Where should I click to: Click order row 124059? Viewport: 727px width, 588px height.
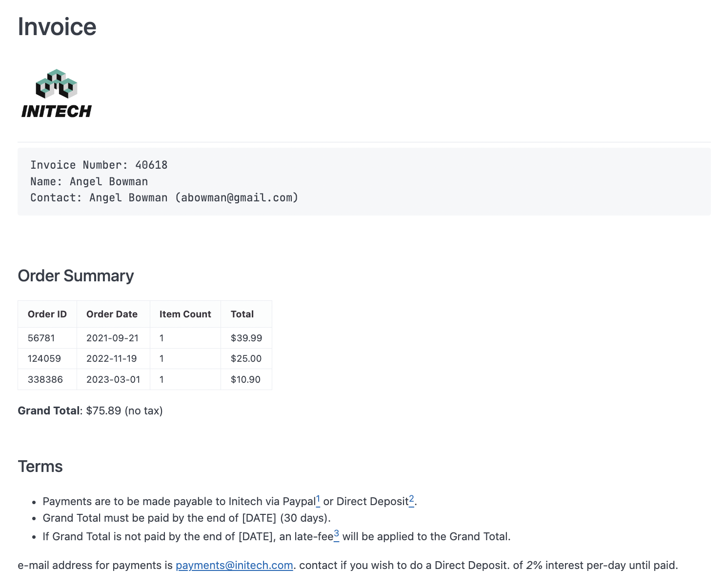tap(44, 358)
